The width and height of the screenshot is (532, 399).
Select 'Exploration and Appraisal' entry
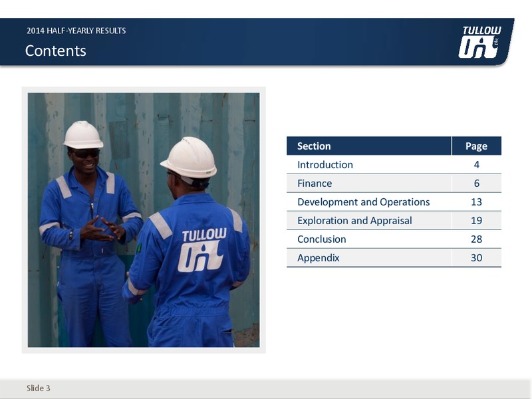coord(354,221)
